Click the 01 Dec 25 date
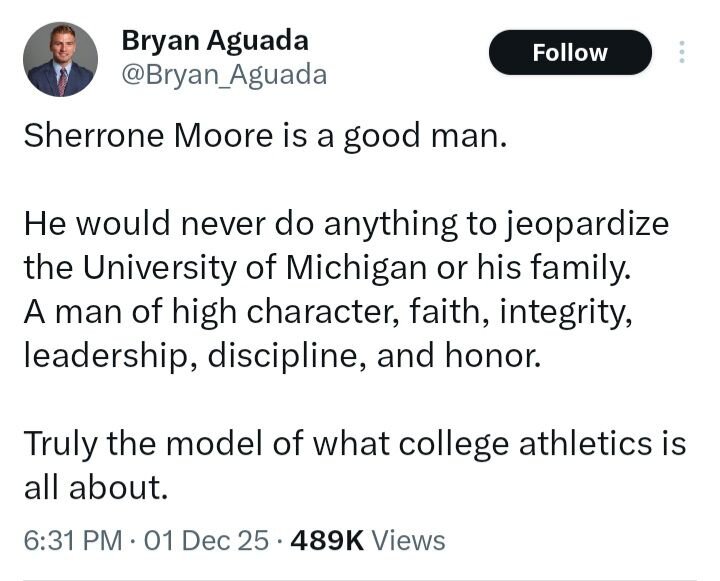The height and width of the screenshot is (581, 720). click(x=206, y=541)
